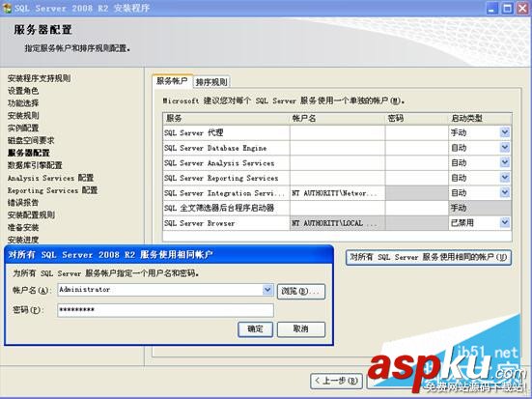Select 数据库引擎配置 in the left step list
The height and width of the screenshot is (399, 532).
coord(35,165)
